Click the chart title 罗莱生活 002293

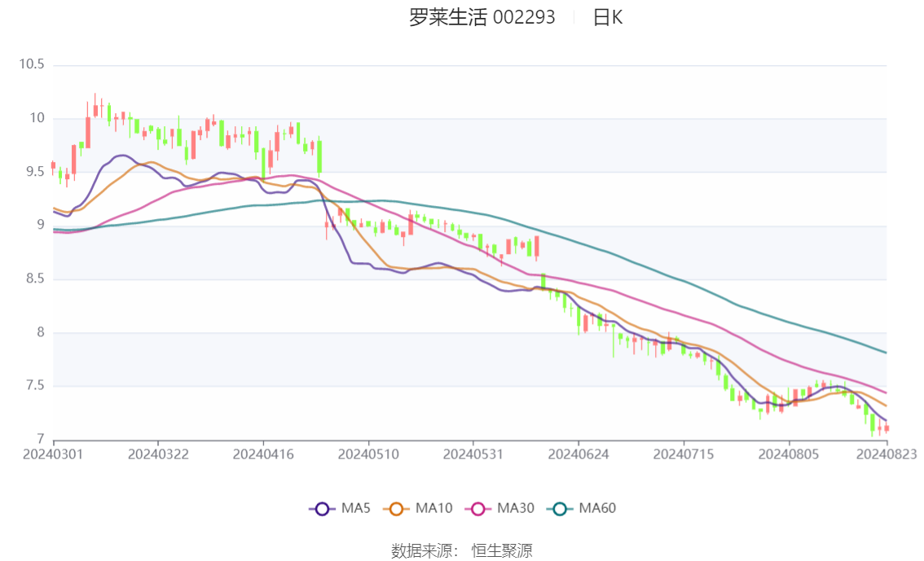[x=482, y=17]
